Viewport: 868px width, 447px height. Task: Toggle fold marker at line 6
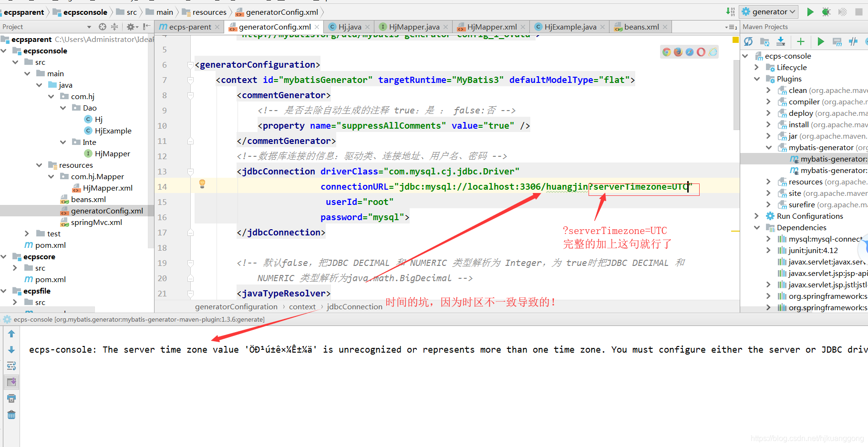[191, 65]
